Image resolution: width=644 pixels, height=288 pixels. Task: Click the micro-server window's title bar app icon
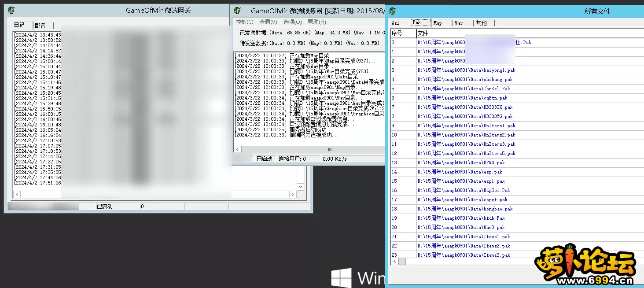[x=238, y=11]
